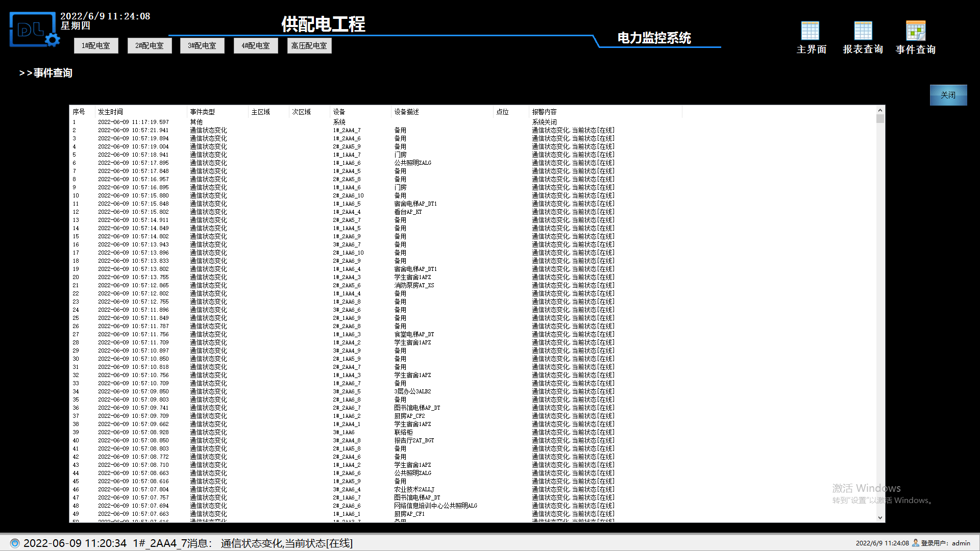Switch to 1#配电室 room
Image resolution: width=980 pixels, height=551 pixels.
[96, 46]
